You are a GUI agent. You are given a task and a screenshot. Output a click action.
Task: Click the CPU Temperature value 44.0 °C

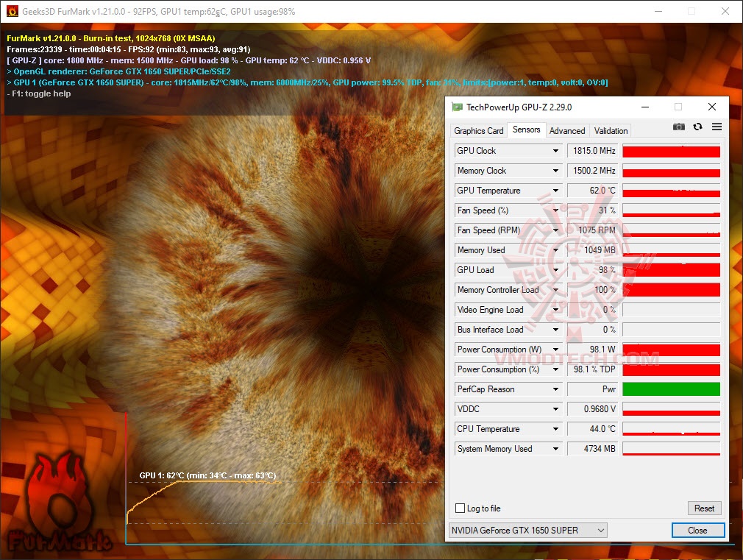pyautogui.click(x=593, y=429)
